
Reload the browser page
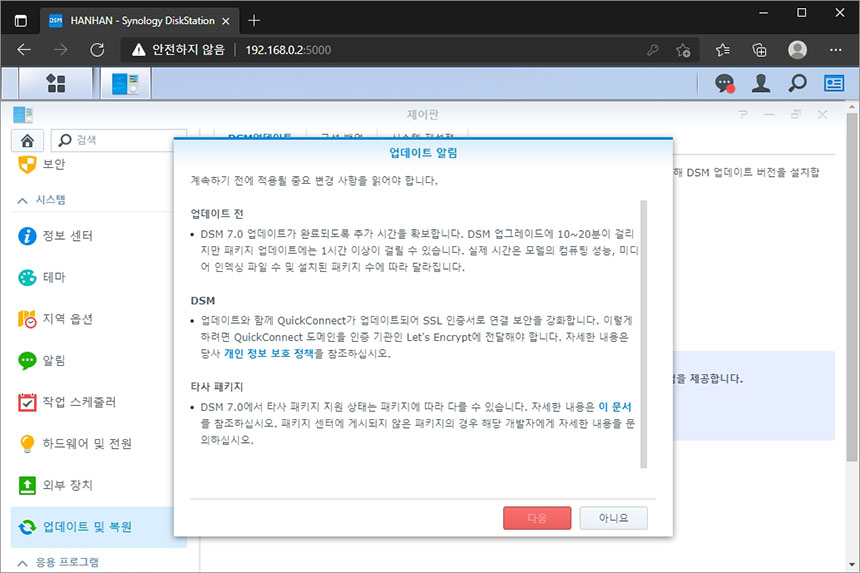pos(97,50)
